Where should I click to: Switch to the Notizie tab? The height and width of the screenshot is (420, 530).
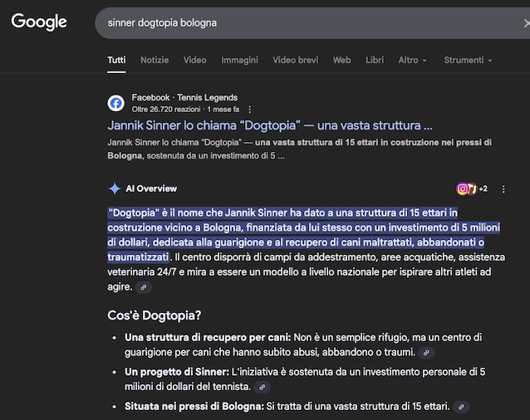[155, 60]
